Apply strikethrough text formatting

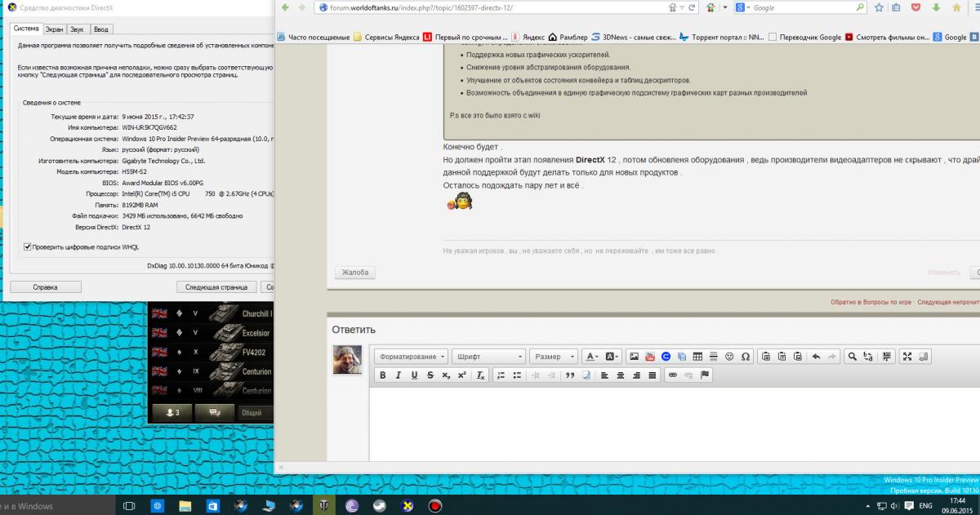tap(430, 375)
